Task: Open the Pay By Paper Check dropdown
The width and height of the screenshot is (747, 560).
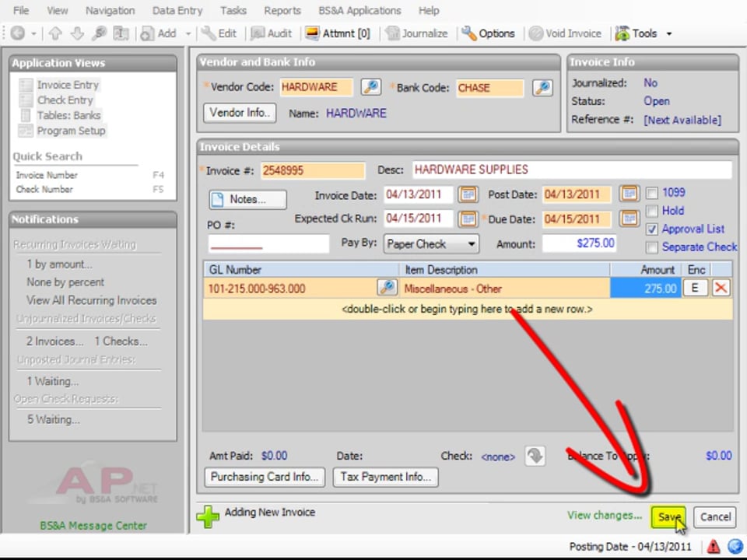Action: tap(431, 244)
